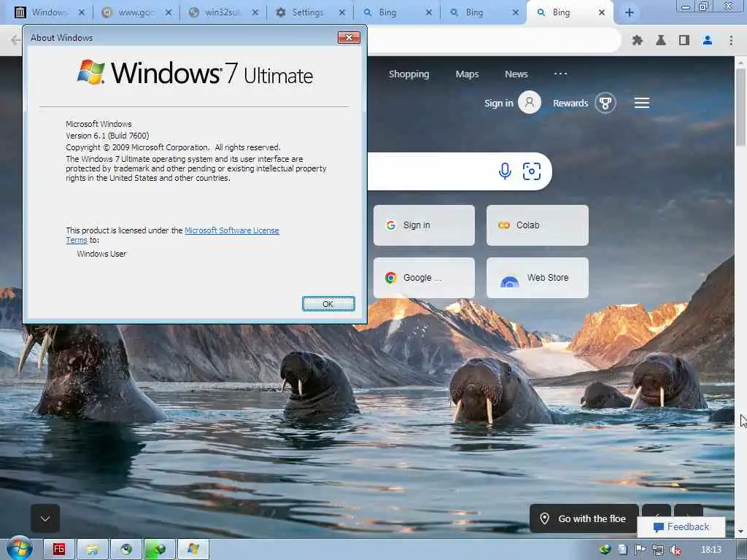This screenshot has height=560, width=747.
Task: Click the Rewards trophy medal icon
Action: pos(605,103)
